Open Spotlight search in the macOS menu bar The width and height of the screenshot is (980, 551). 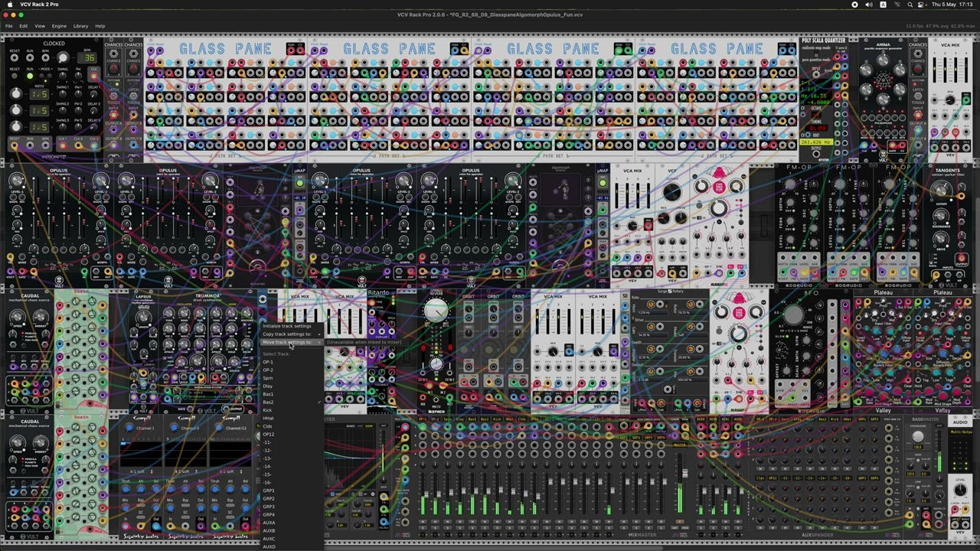tap(911, 5)
